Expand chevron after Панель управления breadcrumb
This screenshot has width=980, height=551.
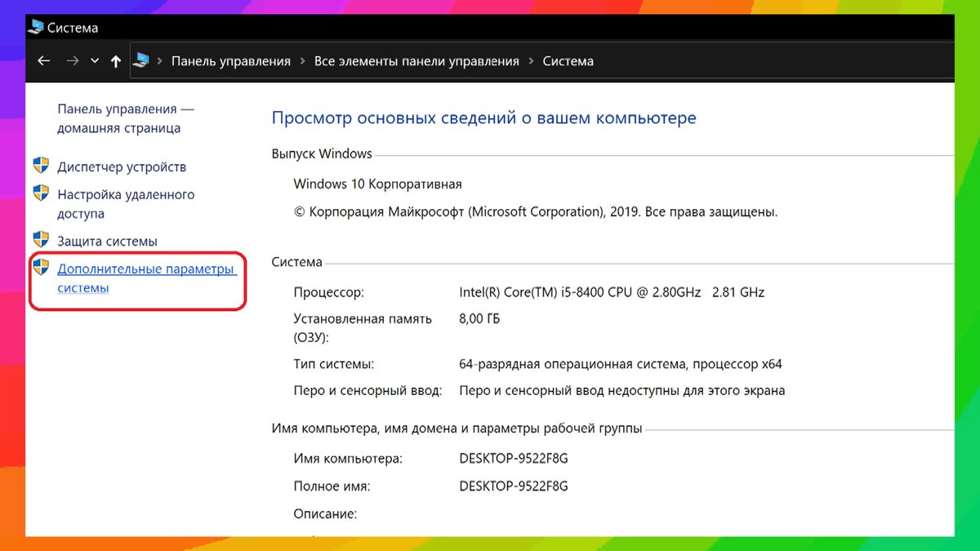(303, 61)
